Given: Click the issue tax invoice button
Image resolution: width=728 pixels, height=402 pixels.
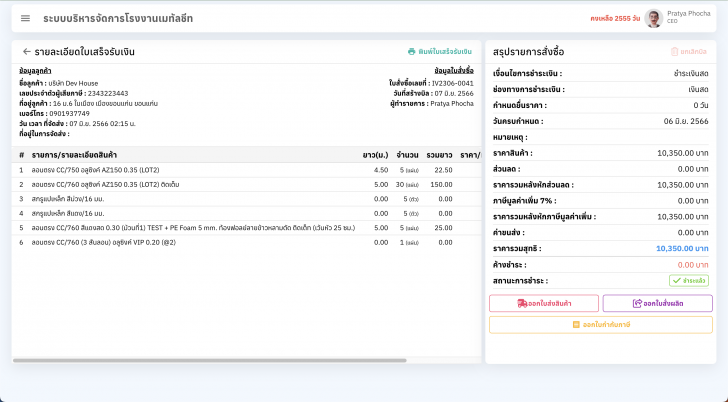Looking at the screenshot, I should pyautogui.click(x=601, y=324).
